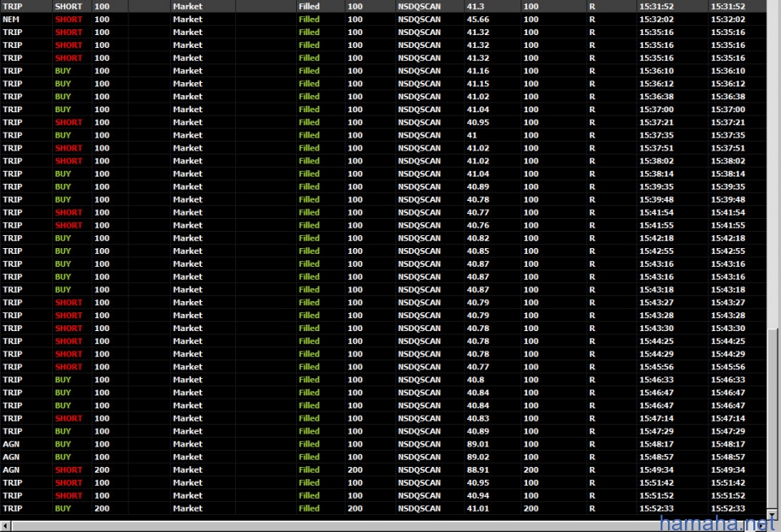Click Filled status in the 88.91 row
Screen dimensions: 781x532
[309, 469]
